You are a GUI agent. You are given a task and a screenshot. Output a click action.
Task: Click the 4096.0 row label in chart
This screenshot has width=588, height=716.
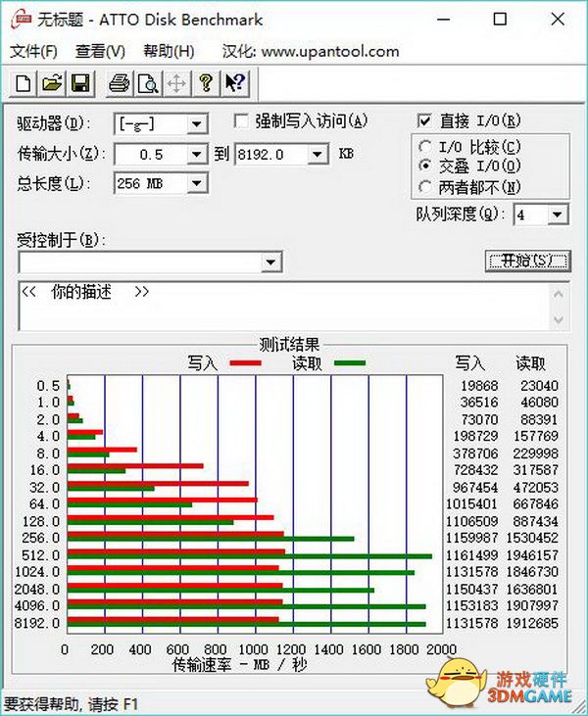[x=37, y=606]
